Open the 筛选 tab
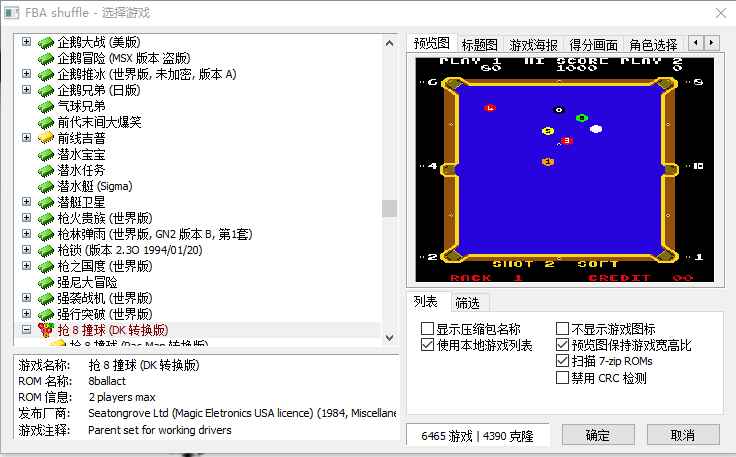This screenshot has width=736, height=457. (467, 302)
